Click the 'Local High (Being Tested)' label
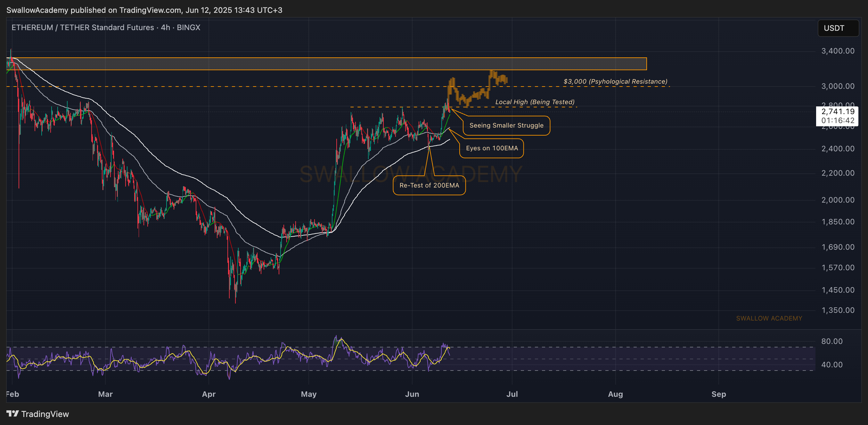The width and height of the screenshot is (868, 425). [535, 102]
